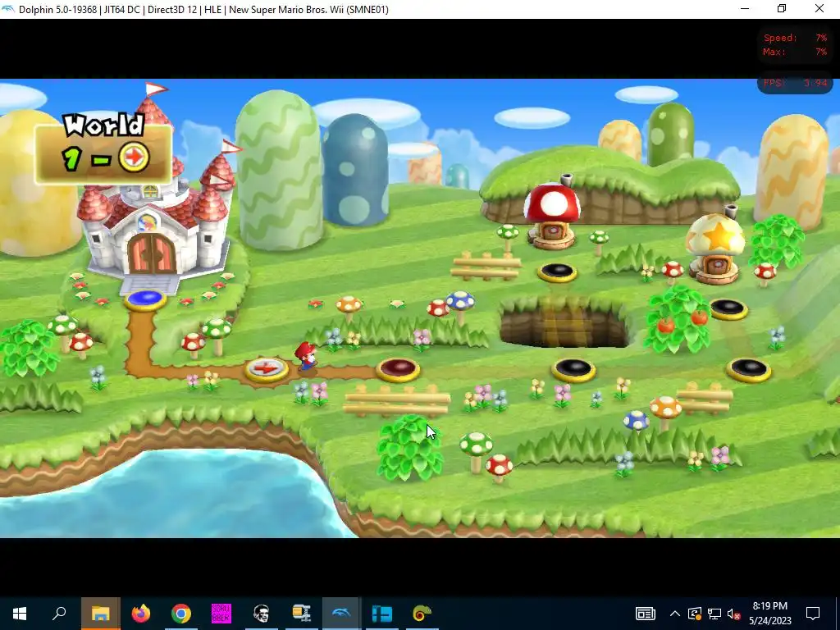
Task: Click the FPS counter overlay
Action: pos(795,83)
